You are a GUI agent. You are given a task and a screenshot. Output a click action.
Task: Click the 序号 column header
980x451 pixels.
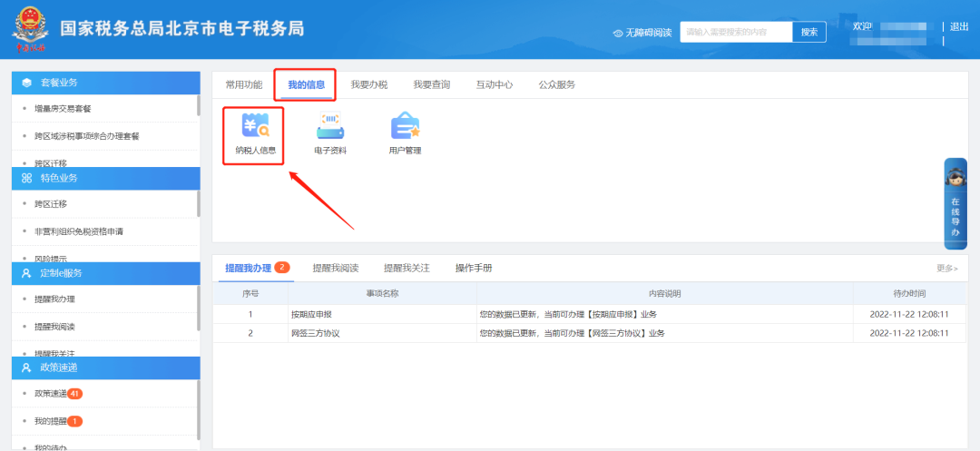(x=250, y=294)
